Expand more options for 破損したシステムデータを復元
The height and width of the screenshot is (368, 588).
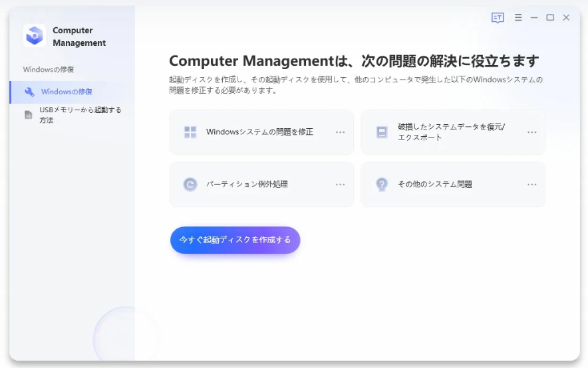coord(531,132)
